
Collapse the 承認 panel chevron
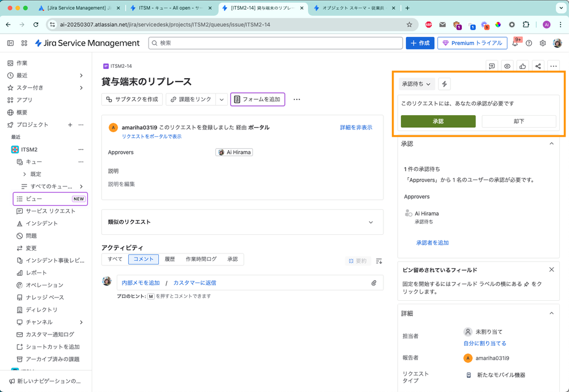(x=551, y=144)
